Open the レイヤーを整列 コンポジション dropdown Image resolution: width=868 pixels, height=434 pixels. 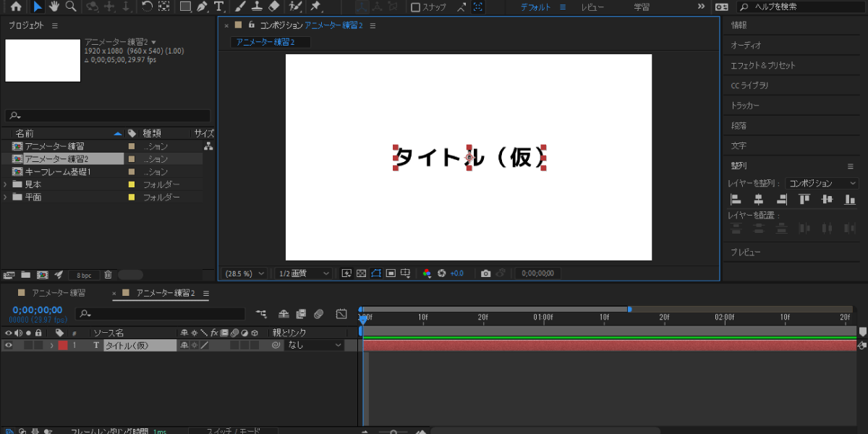coord(822,184)
